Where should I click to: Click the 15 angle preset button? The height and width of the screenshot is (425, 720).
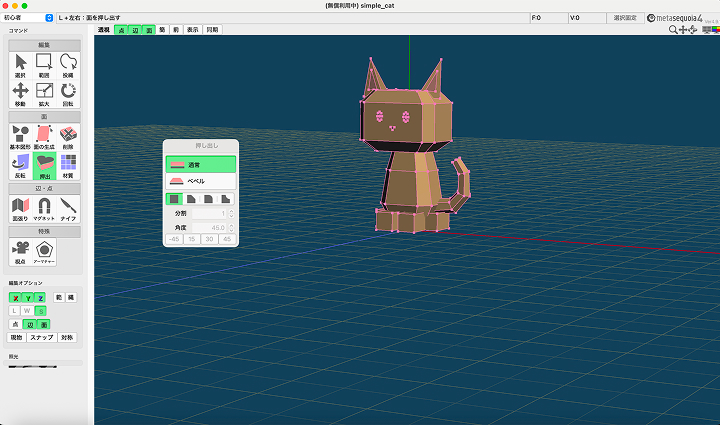pyautogui.click(x=191, y=239)
